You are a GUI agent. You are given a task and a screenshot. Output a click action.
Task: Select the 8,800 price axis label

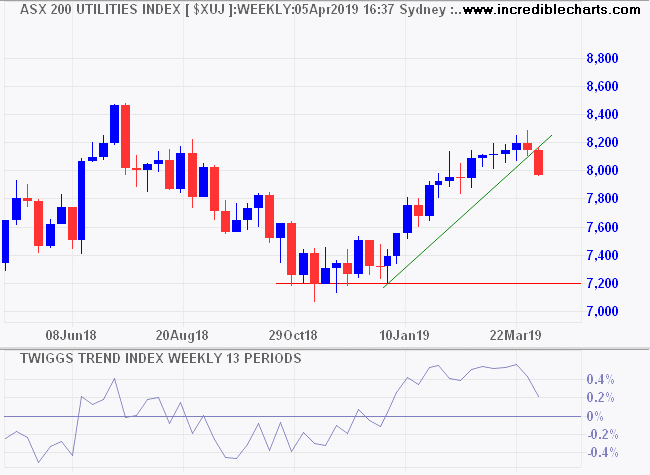[602, 58]
